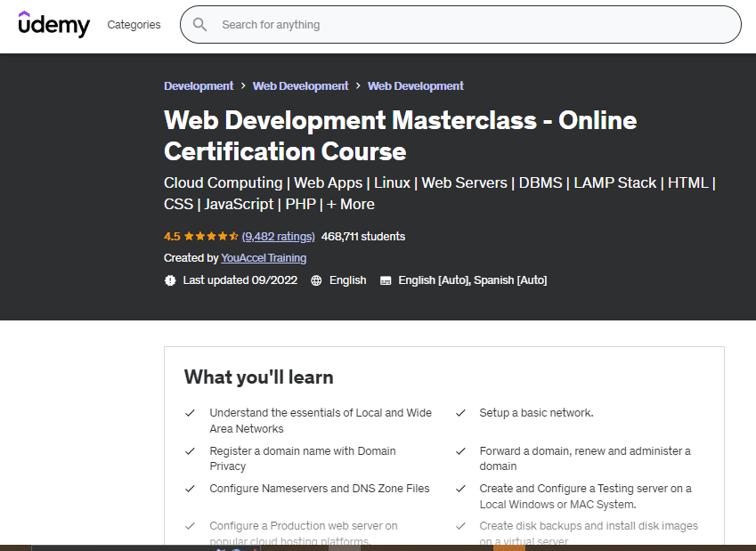Click the closed captions icon
Image resolution: width=756 pixels, height=551 pixels.
(386, 280)
